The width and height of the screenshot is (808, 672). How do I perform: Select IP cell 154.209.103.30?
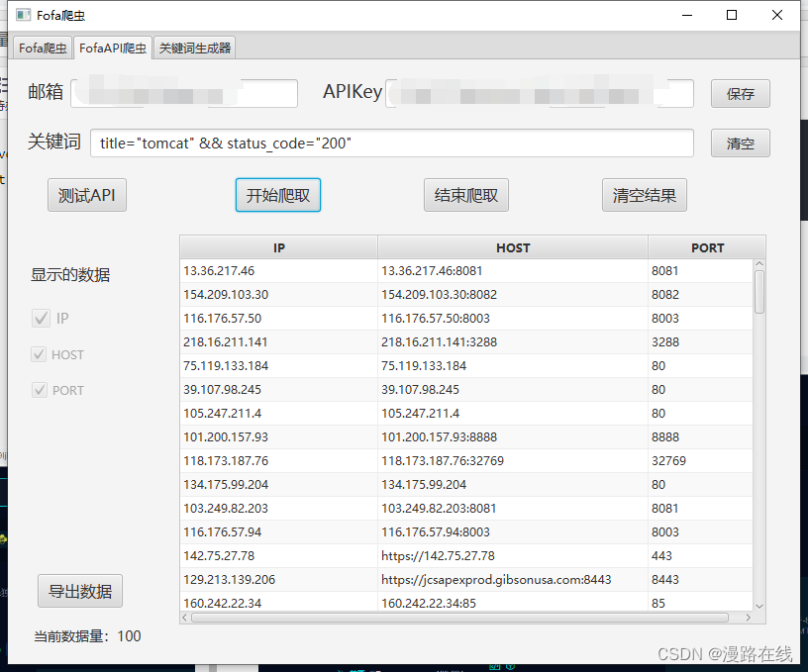point(279,295)
